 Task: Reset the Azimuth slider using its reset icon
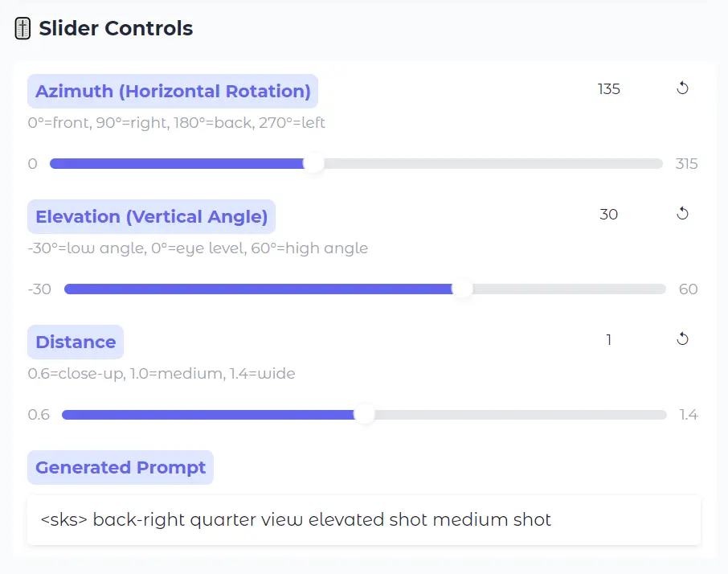pyautogui.click(x=683, y=88)
